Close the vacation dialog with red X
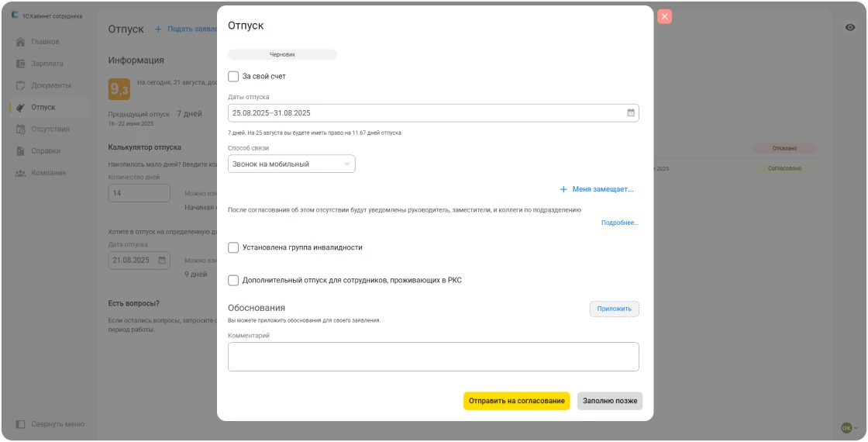868x442 pixels. (664, 16)
